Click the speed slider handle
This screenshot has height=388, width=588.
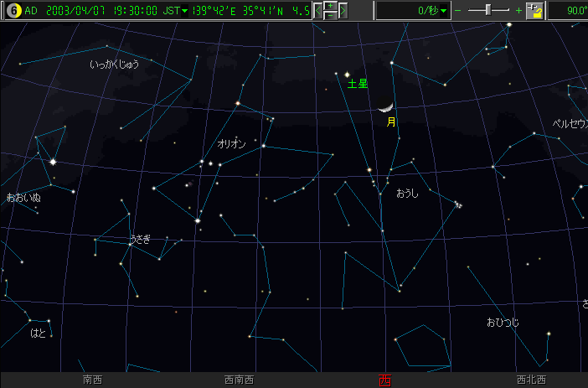coord(489,11)
